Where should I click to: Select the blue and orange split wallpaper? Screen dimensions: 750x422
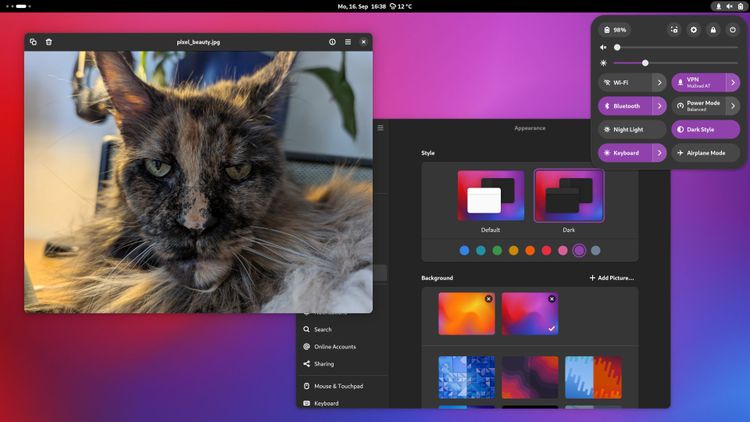(x=593, y=377)
